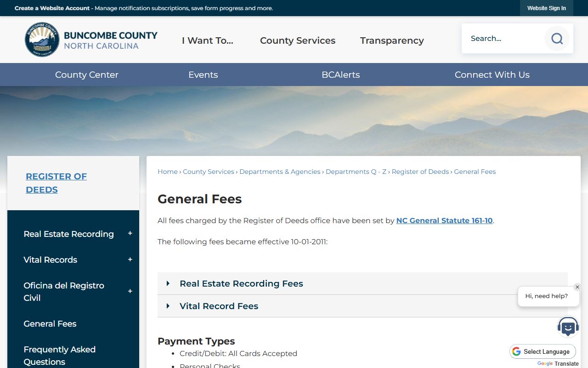Click the Buncombe County logo

tap(91, 40)
